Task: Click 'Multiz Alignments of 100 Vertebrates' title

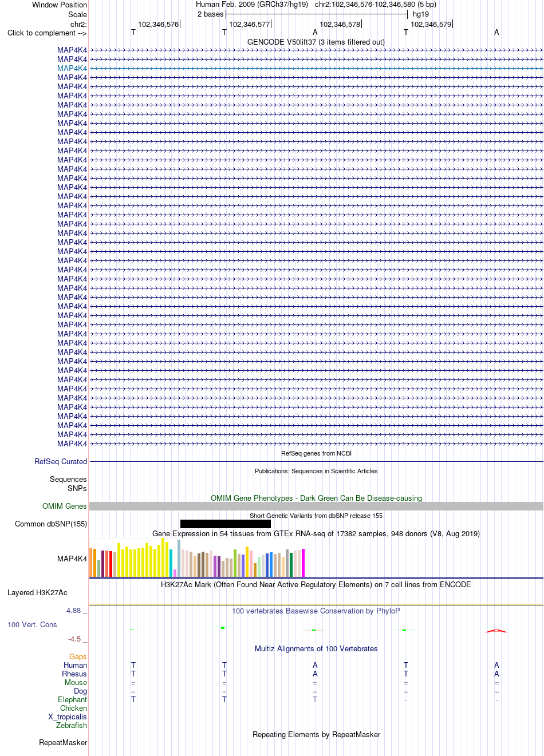Action: [x=316, y=648]
